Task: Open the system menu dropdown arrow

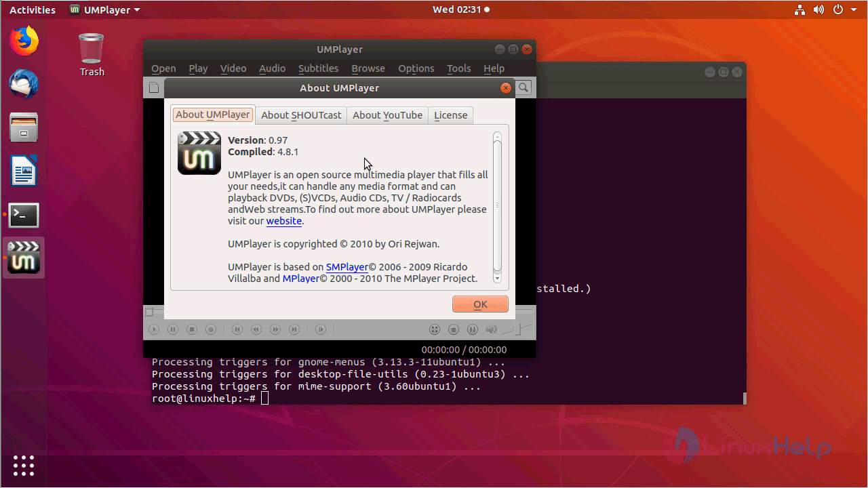Action: [854, 10]
